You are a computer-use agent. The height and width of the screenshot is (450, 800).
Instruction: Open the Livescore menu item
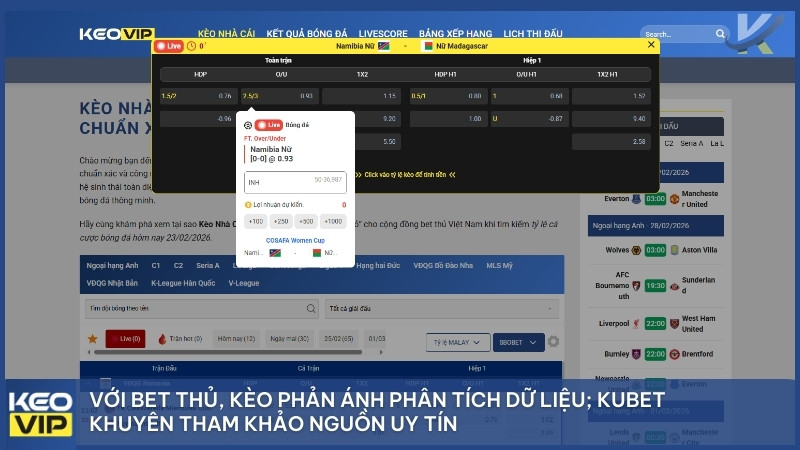383,34
